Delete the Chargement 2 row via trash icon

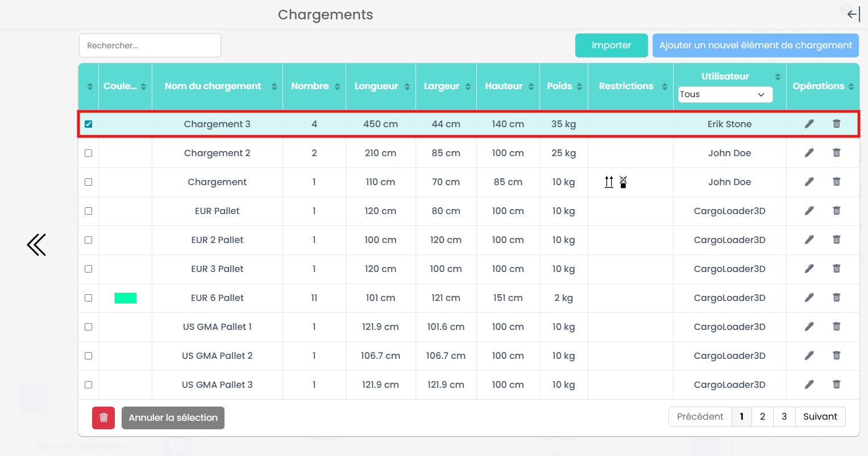pos(836,153)
